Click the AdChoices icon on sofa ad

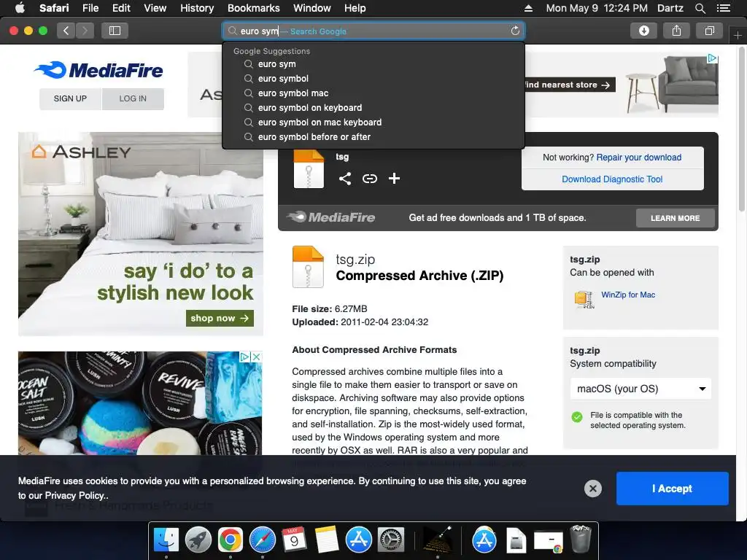coord(712,58)
